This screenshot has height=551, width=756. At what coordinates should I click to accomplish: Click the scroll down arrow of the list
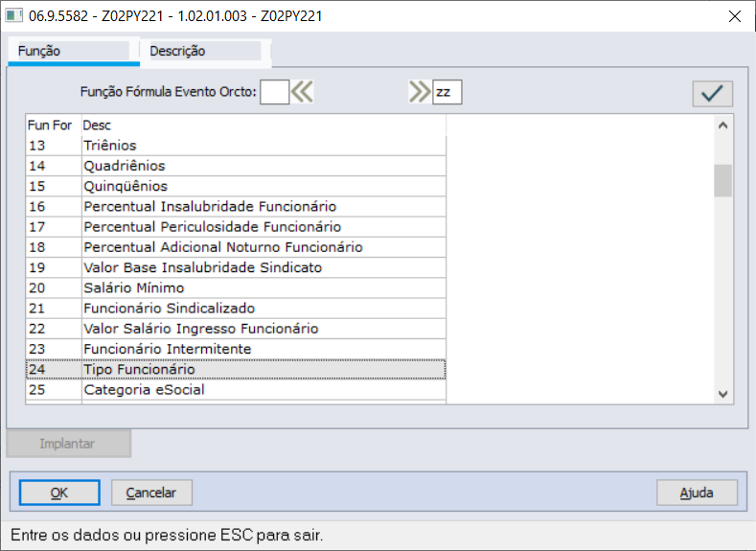722,394
